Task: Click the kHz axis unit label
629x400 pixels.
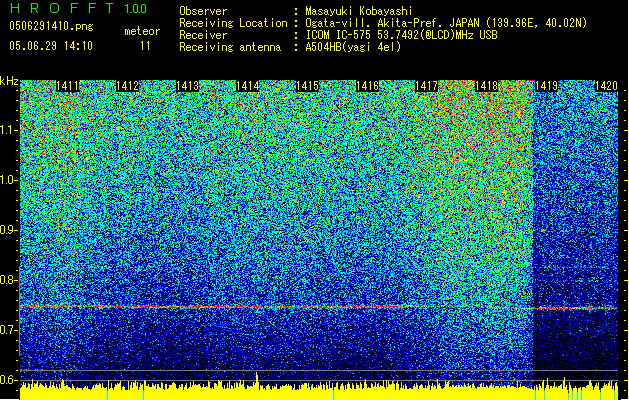Action: (9, 81)
